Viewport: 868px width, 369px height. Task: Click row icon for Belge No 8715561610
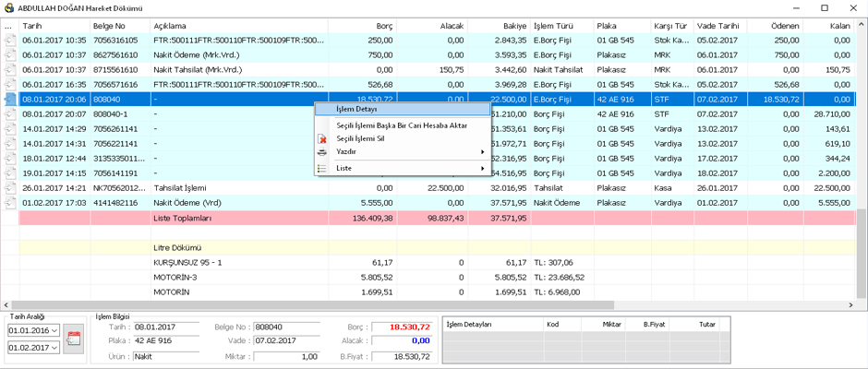[x=10, y=70]
